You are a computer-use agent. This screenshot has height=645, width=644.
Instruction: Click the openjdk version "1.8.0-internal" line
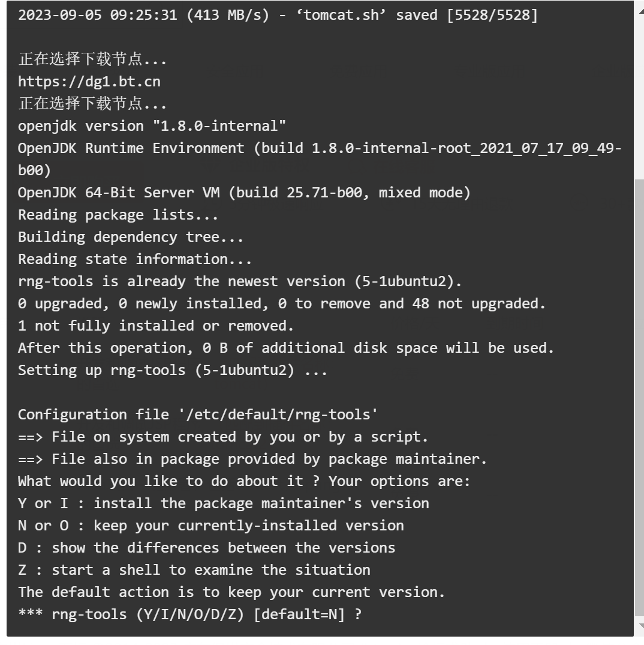click(152, 126)
